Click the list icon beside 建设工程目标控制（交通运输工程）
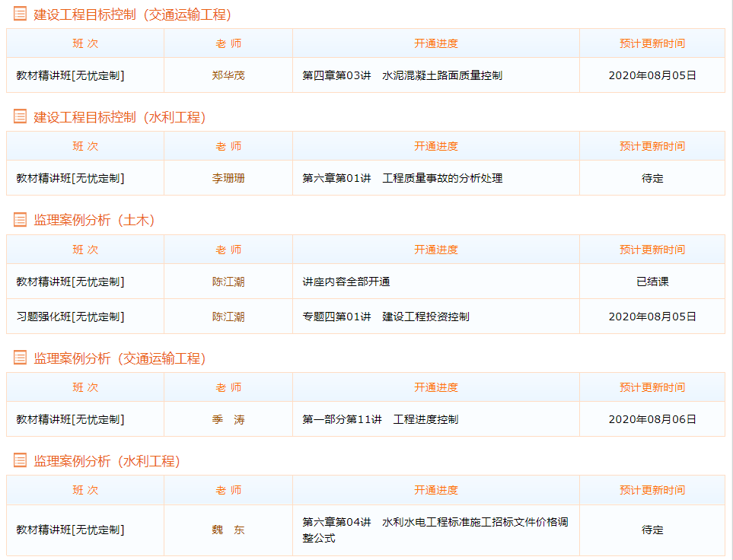This screenshot has width=733, height=560. click(20, 14)
